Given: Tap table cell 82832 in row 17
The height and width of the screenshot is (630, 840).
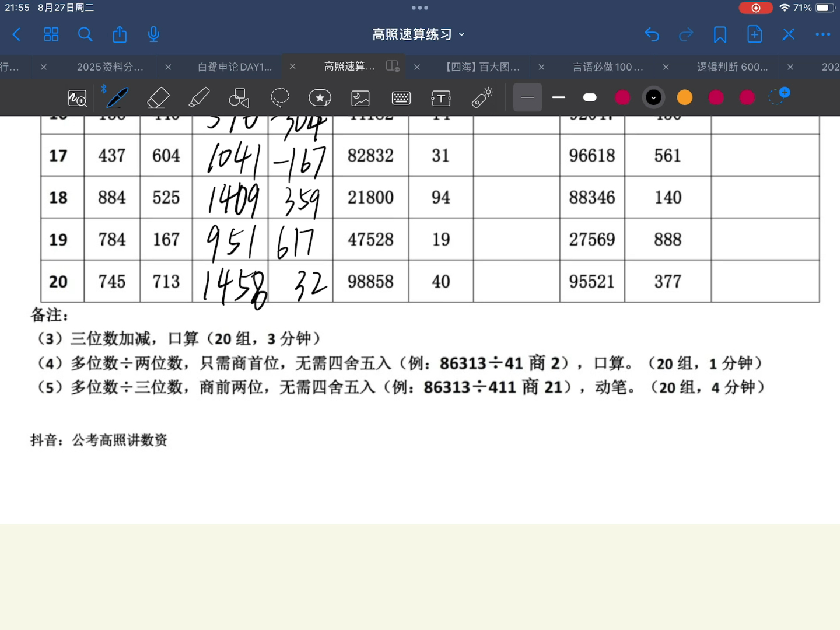Looking at the screenshot, I should click(370, 156).
